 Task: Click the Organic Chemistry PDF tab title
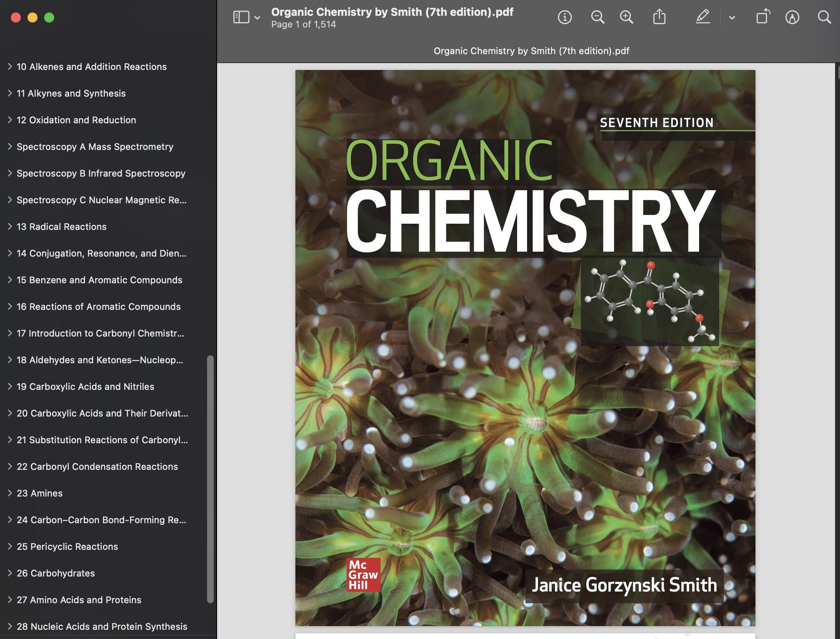[531, 51]
